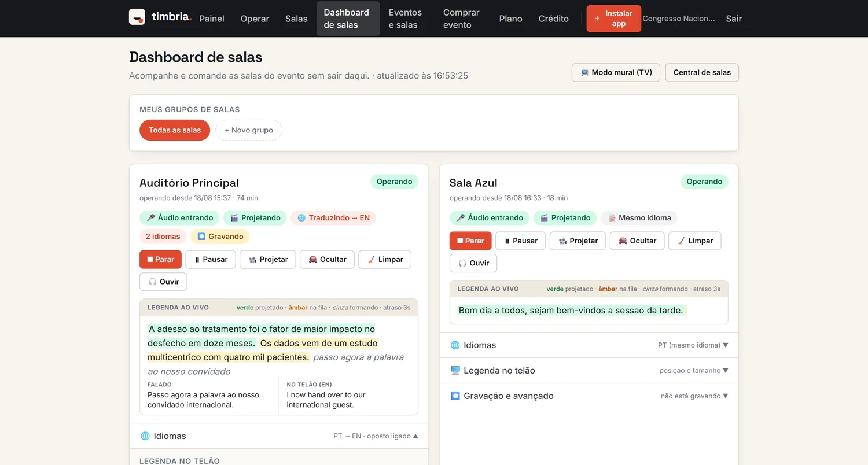Open the Crédito nav item
Viewport: 868px width, 465px height.
pyautogui.click(x=554, y=19)
